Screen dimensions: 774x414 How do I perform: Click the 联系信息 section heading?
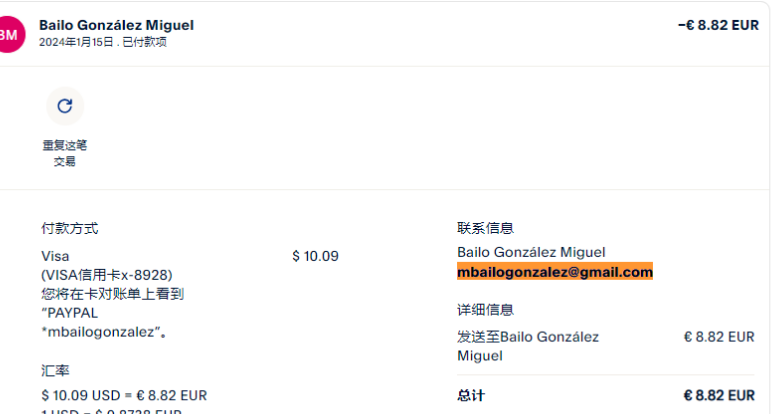(485, 229)
